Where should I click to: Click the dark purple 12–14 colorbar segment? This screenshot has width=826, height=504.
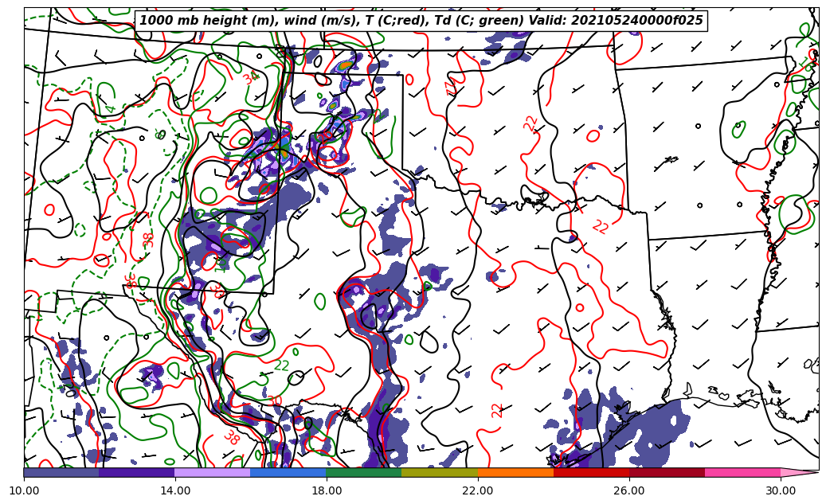click(137, 472)
